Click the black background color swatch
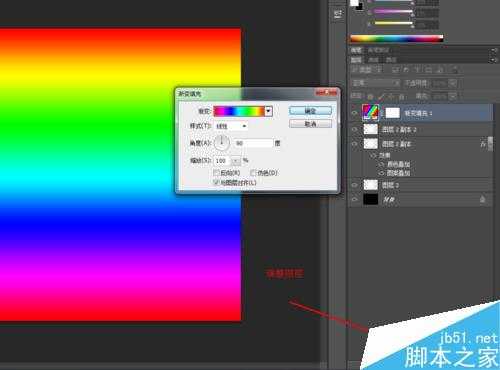Image resolution: width=500 pixels, height=370 pixels. click(x=359, y=7)
